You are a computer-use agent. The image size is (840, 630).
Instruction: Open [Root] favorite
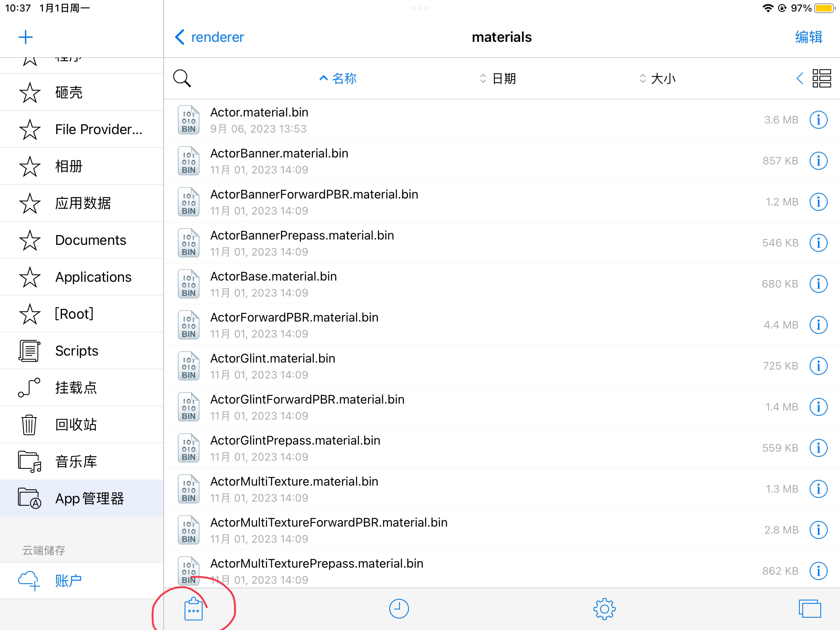pyautogui.click(x=82, y=314)
